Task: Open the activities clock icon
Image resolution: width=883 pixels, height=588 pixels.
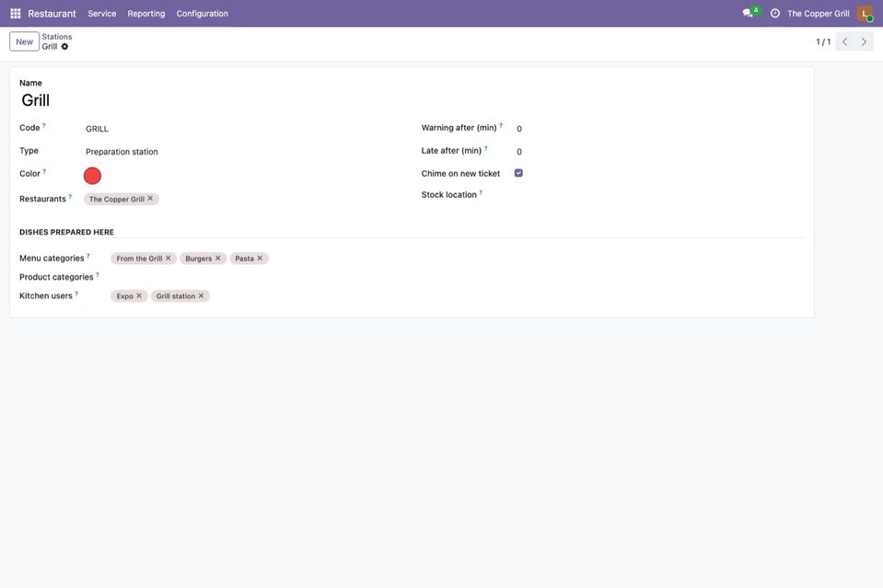Action: [x=775, y=13]
